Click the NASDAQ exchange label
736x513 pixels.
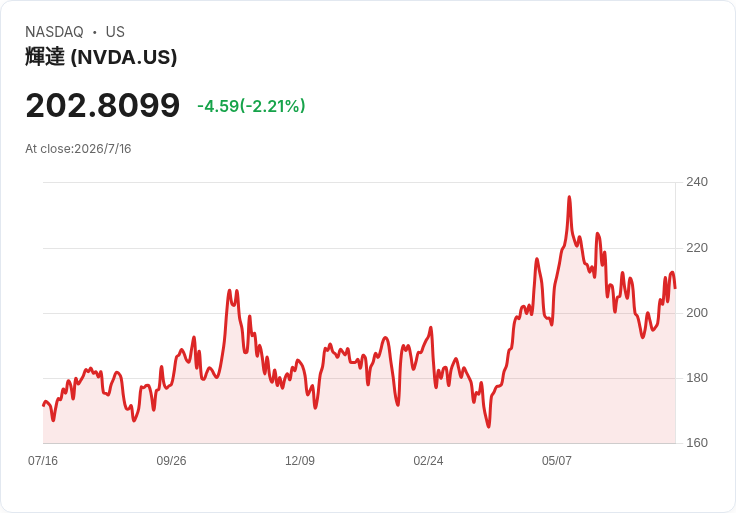(54, 32)
